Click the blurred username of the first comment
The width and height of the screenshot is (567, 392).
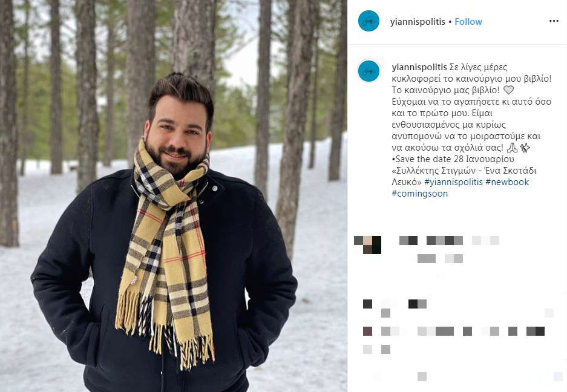click(x=408, y=241)
